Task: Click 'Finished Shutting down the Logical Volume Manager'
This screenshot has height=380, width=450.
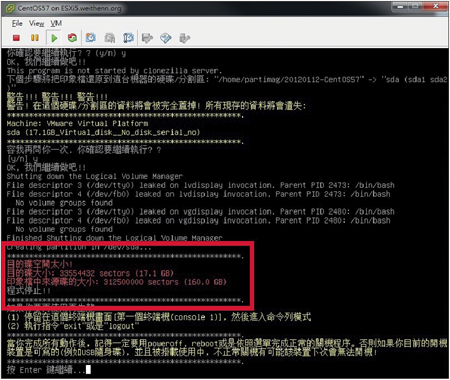Action: pos(114,238)
